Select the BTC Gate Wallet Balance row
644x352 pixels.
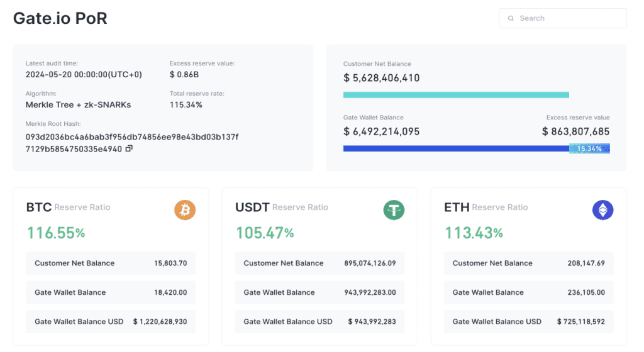[111, 292]
